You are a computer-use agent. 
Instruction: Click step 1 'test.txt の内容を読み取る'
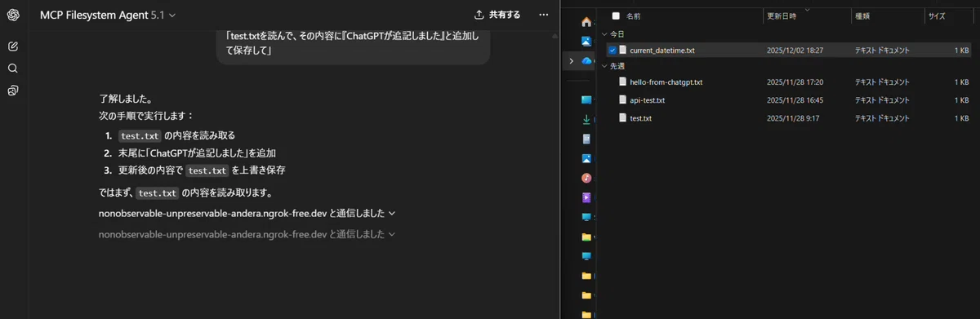coord(176,135)
